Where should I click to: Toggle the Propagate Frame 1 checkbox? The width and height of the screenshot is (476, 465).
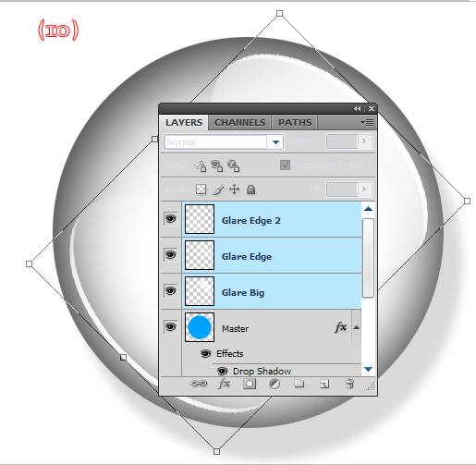285,165
